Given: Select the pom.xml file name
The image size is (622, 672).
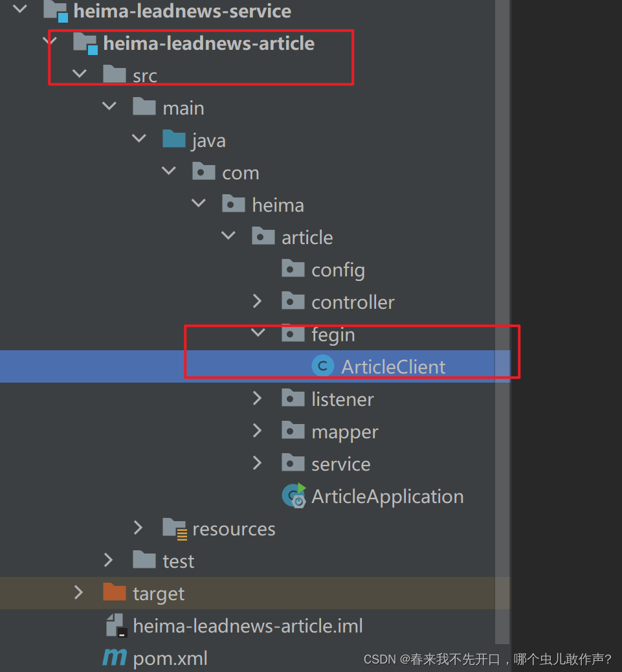Looking at the screenshot, I should 170,658.
